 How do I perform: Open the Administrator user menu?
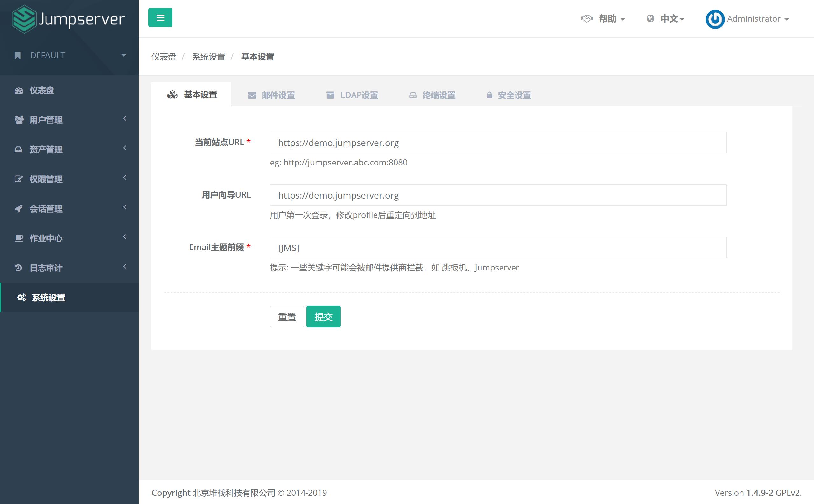point(758,19)
